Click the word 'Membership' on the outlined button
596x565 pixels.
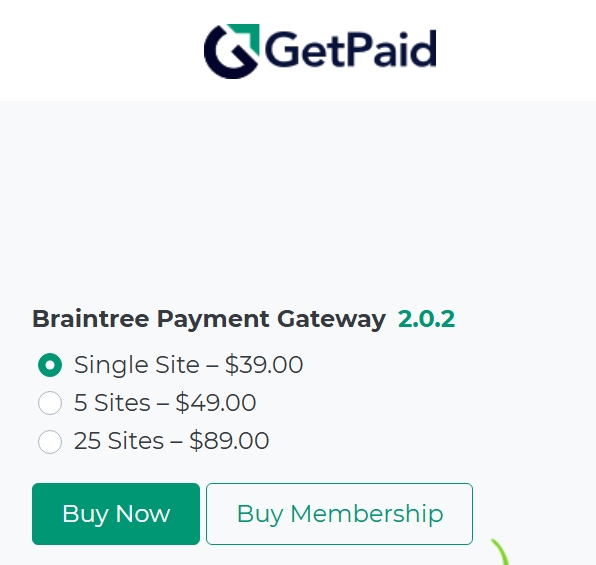click(367, 514)
